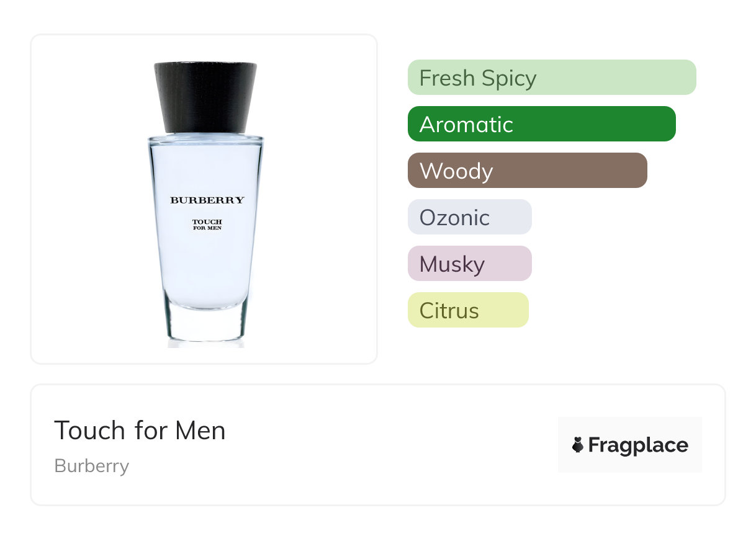The height and width of the screenshot is (536, 756).
Task: Click the Fragplace logo icon
Action: tap(578, 445)
